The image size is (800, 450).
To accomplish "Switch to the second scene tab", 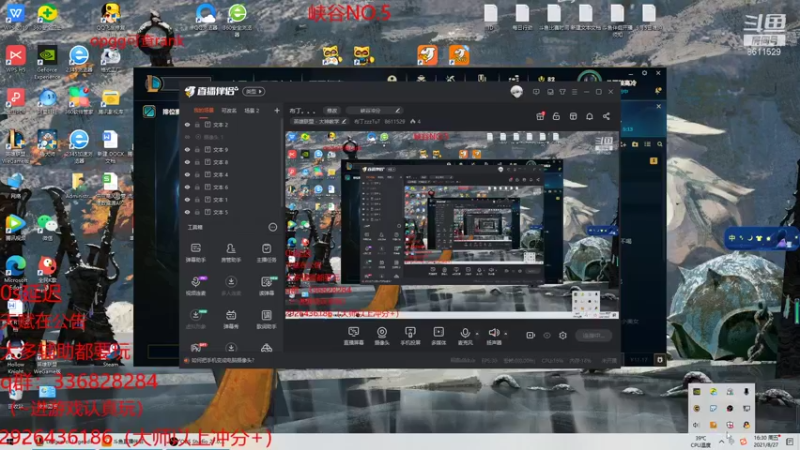I will (x=229, y=111).
